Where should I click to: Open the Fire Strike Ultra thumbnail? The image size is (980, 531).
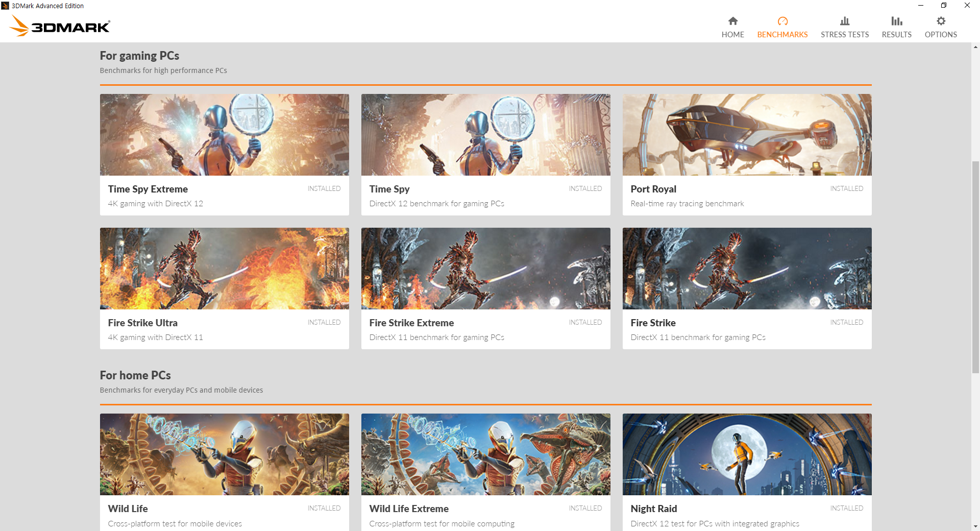[x=225, y=269]
